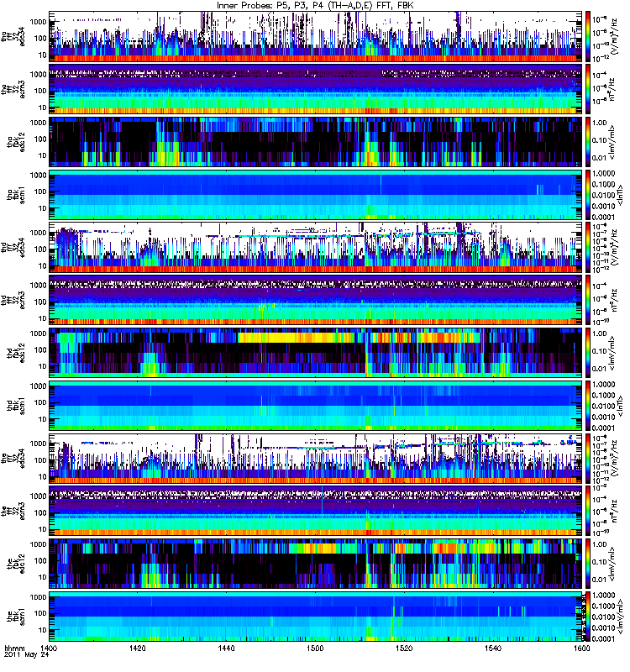630x672 pixels.
Task: Click the color bar for the scm3 panel
Action: tap(588, 511)
